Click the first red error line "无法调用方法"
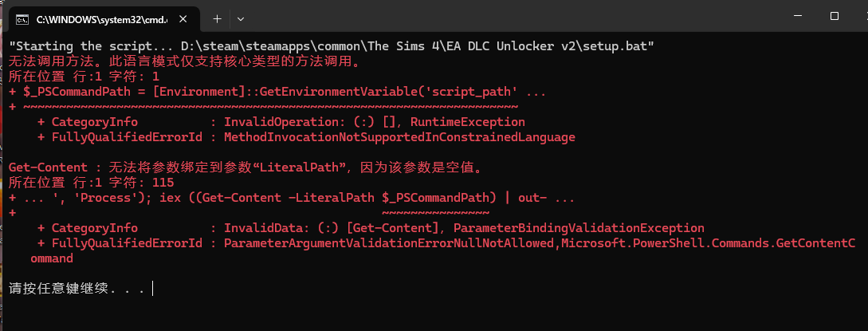The height and width of the screenshot is (331, 868). (183, 61)
